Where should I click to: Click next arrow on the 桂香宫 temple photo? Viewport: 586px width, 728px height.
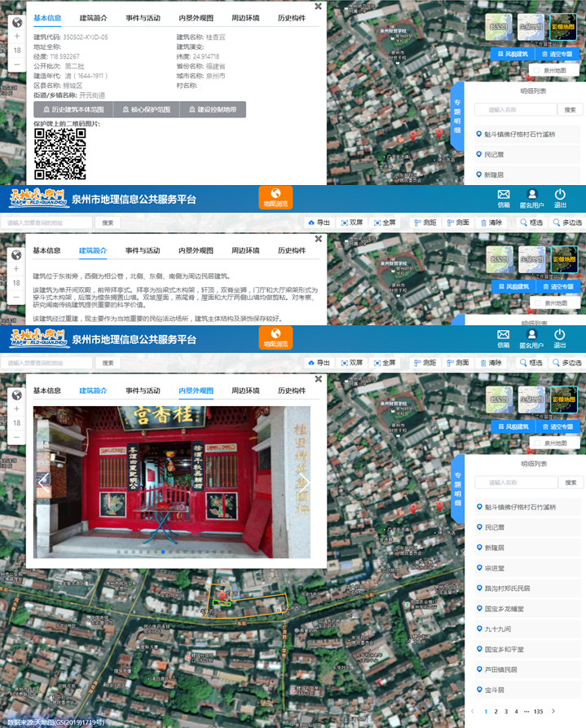pyautogui.click(x=306, y=483)
